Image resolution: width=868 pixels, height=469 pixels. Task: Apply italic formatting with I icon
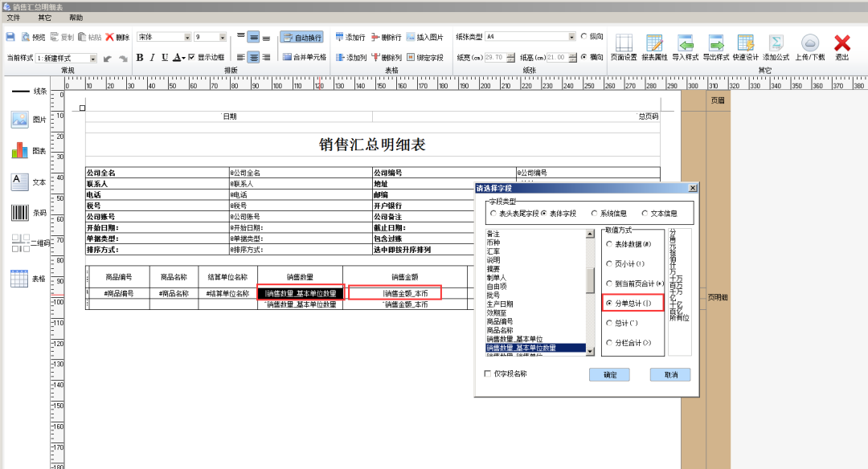[152, 58]
